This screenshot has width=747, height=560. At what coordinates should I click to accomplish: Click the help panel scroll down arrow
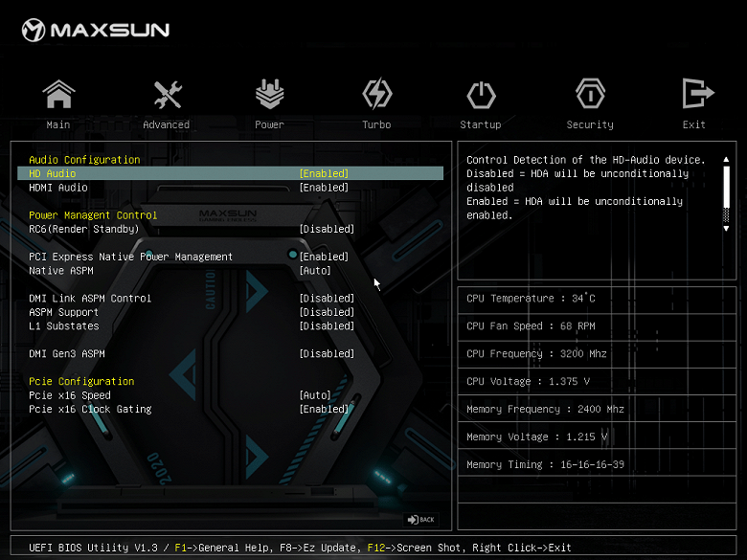point(726,229)
